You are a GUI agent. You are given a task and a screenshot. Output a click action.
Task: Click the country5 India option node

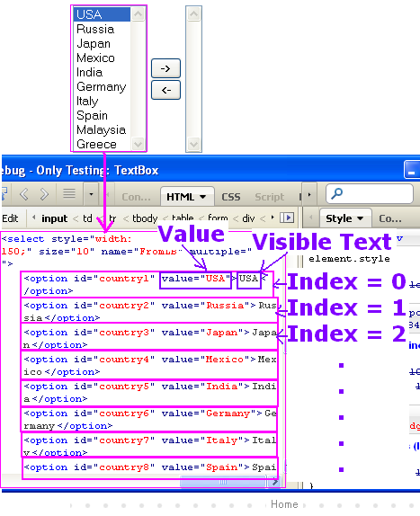tap(150, 393)
